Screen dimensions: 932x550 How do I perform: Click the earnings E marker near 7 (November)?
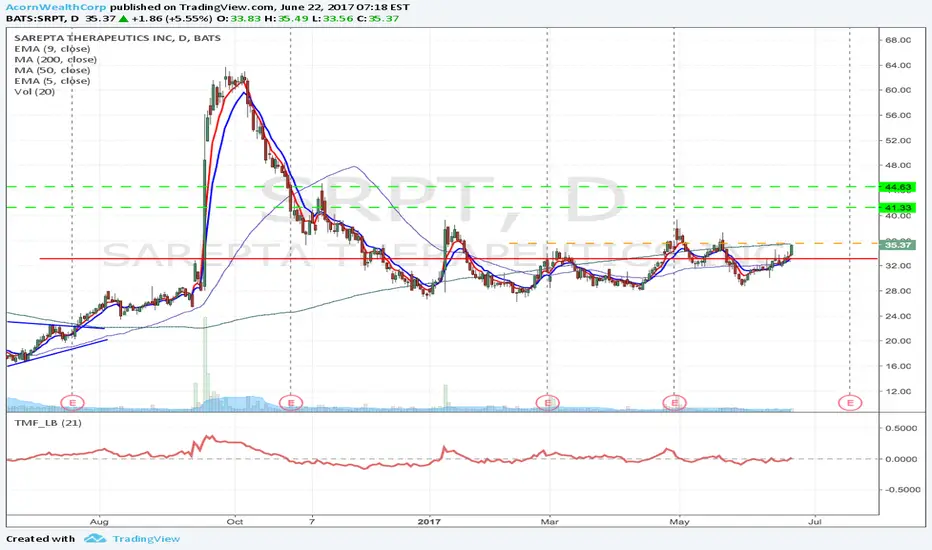coord(291,403)
